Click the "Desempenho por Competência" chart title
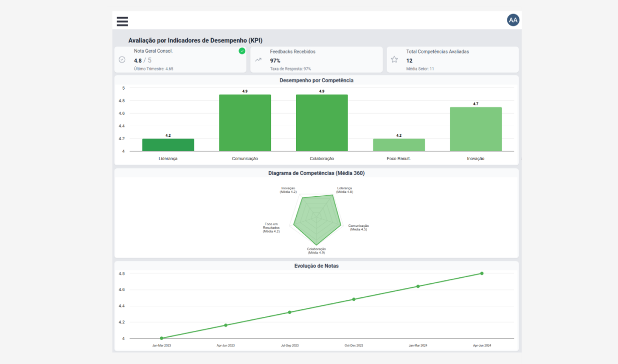 click(317, 80)
